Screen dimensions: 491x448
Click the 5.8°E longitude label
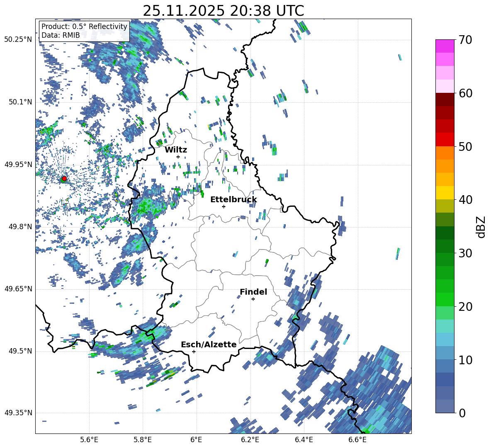pyautogui.click(x=143, y=440)
